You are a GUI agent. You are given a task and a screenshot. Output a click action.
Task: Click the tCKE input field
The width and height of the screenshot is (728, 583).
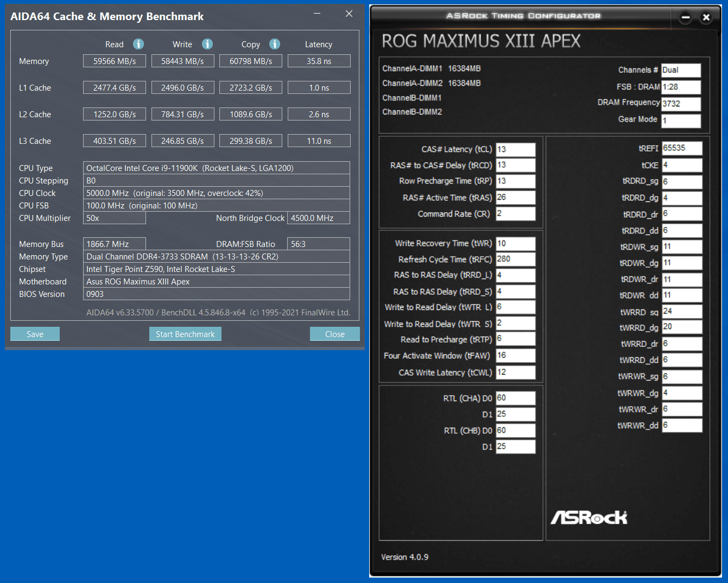(x=682, y=165)
